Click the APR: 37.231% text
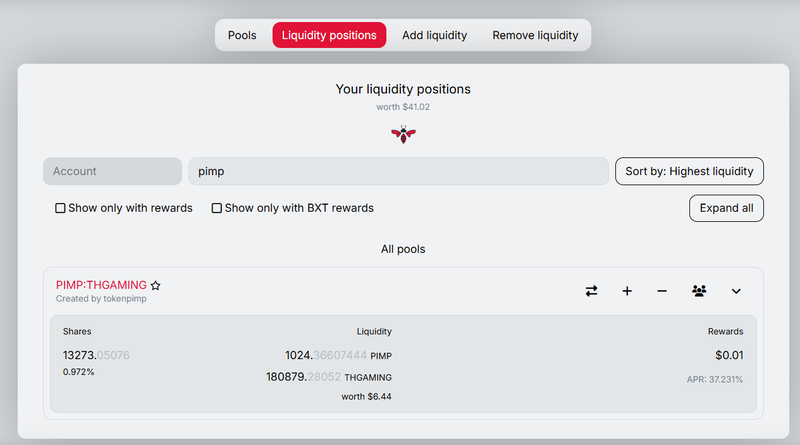This screenshot has height=445, width=800. tap(714, 379)
